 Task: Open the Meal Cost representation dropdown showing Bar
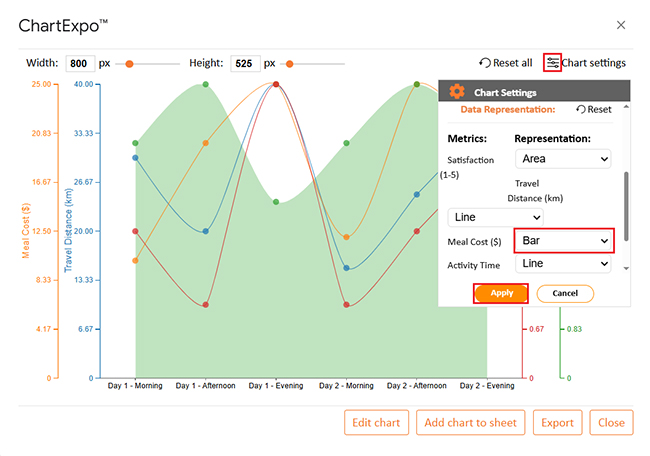click(x=563, y=240)
